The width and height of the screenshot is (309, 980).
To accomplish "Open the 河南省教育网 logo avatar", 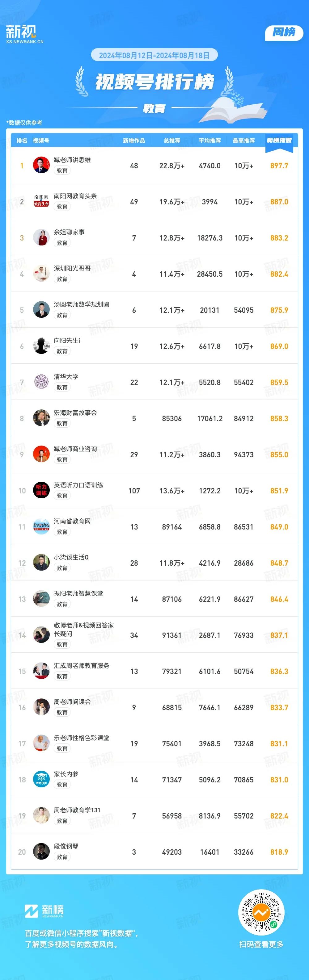I will point(41,526).
